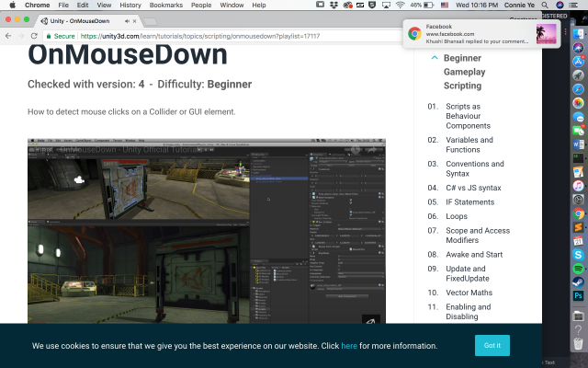Click the battery status indicator
The width and height of the screenshot is (588, 368).
(x=422, y=5)
